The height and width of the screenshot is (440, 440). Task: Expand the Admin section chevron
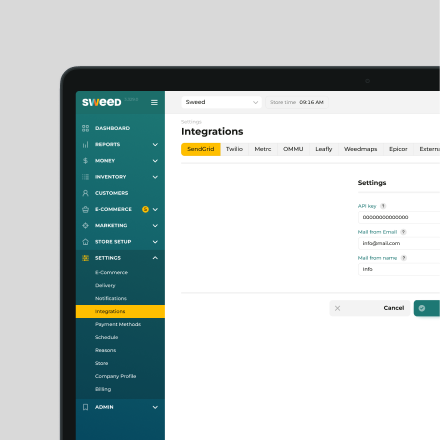click(x=155, y=407)
